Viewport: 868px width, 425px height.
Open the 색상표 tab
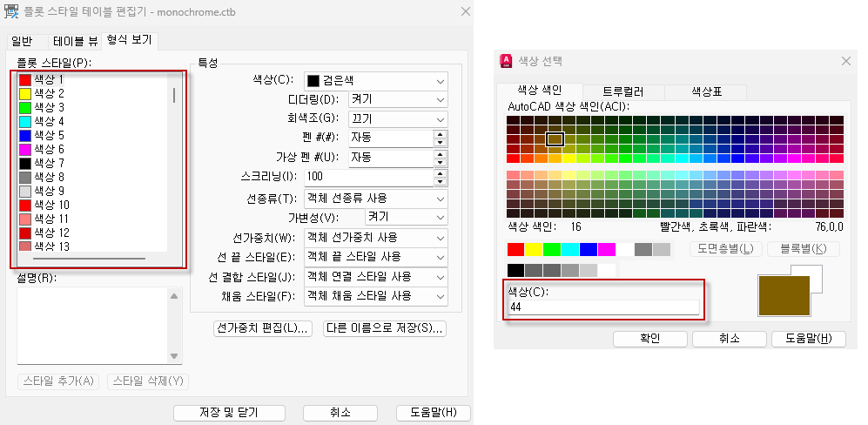click(x=706, y=92)
